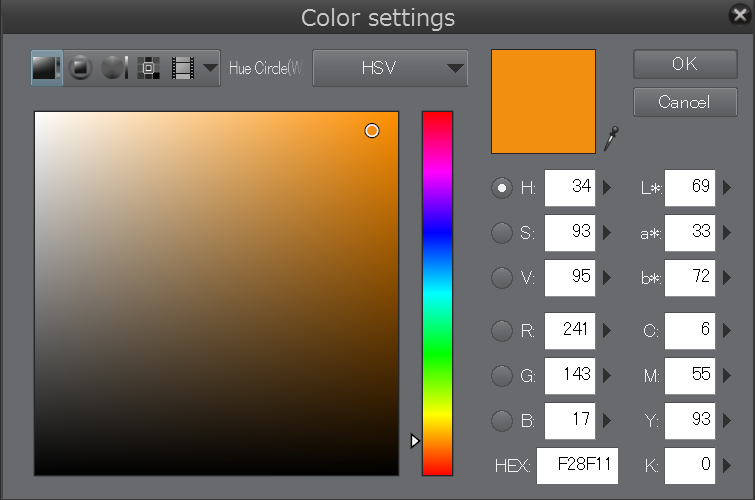Viewport: 755px width, 500px height.
Task: Expand the picker mode toolbar dropdown arrow
Action: click(210, 68)
